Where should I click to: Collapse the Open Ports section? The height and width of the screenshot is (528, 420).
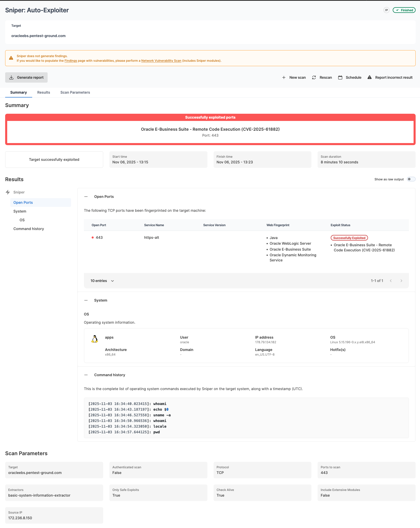pos(86,197)
